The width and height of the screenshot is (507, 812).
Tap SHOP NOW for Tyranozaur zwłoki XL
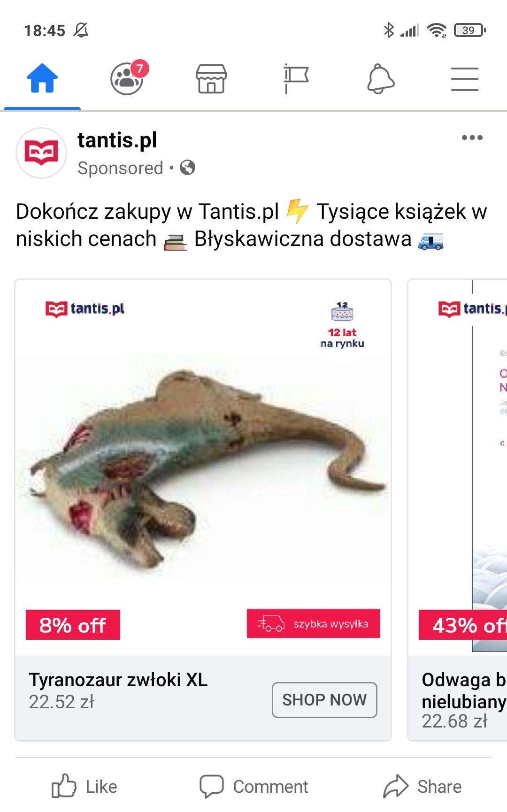tap(324, 700)
